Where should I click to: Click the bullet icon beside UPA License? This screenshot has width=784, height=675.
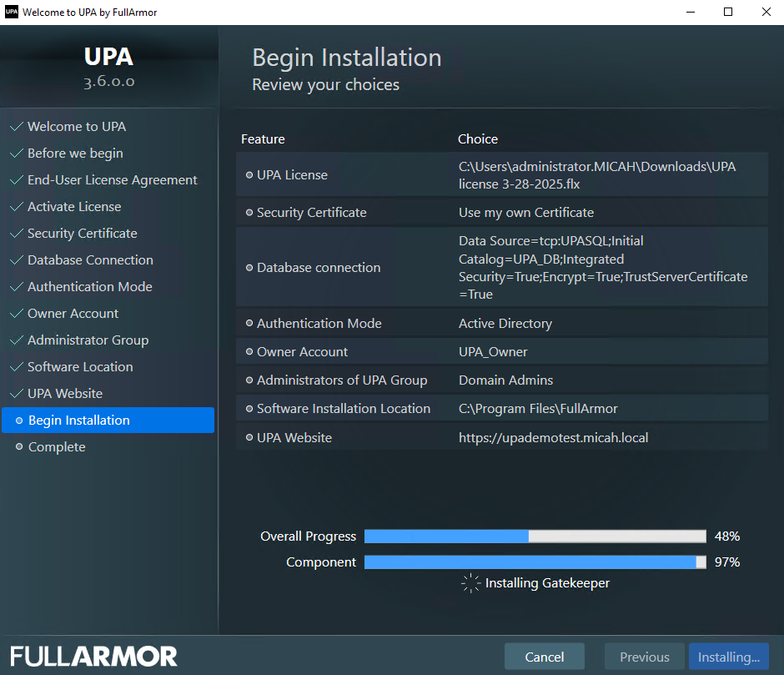249,175
